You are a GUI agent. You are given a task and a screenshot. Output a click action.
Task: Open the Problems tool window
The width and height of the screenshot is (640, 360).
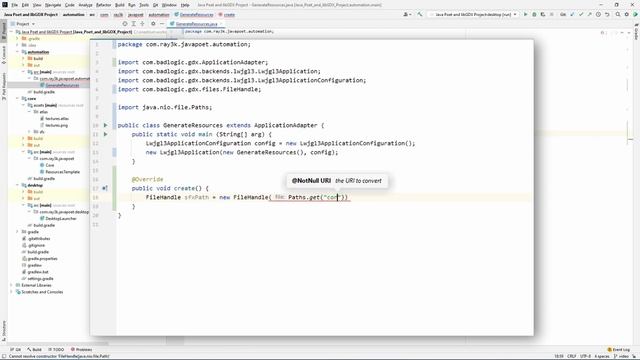(81, 349)
